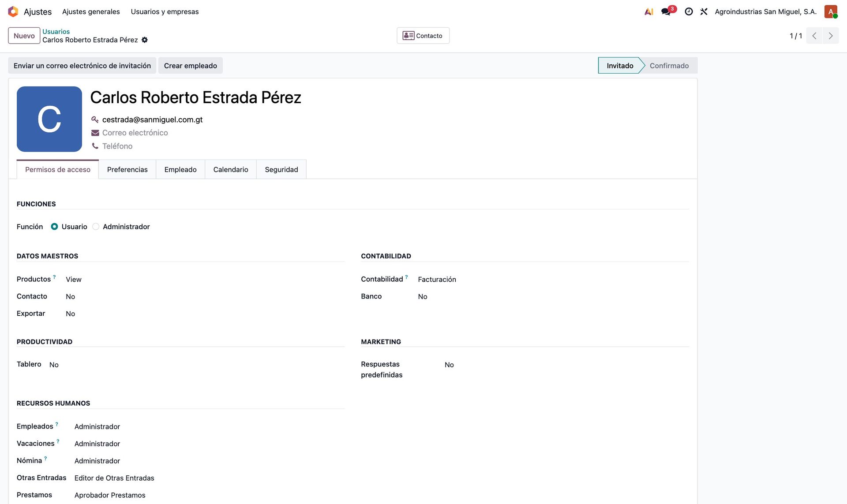This screenshot has height=504, width=847.
Task: Open the conversations messages icon
Action: pos(666,11)
